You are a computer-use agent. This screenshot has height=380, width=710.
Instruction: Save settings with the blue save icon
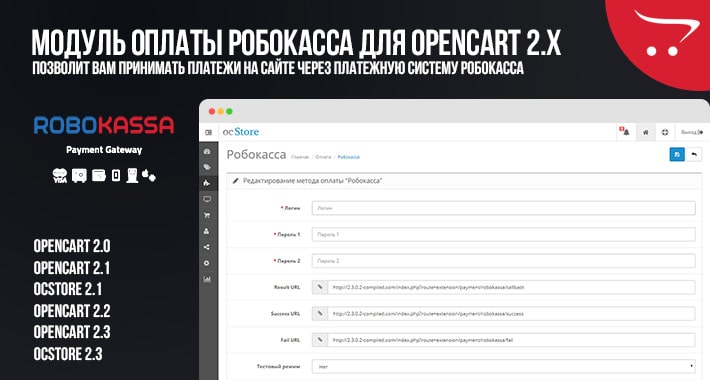click(x=677, y=154)
